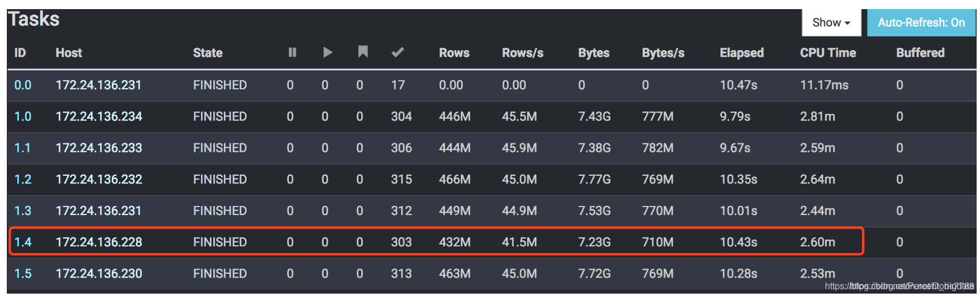This screenshot has height=297, width=980.
Task: Click bytes value 7.43G
Action: 594,117
